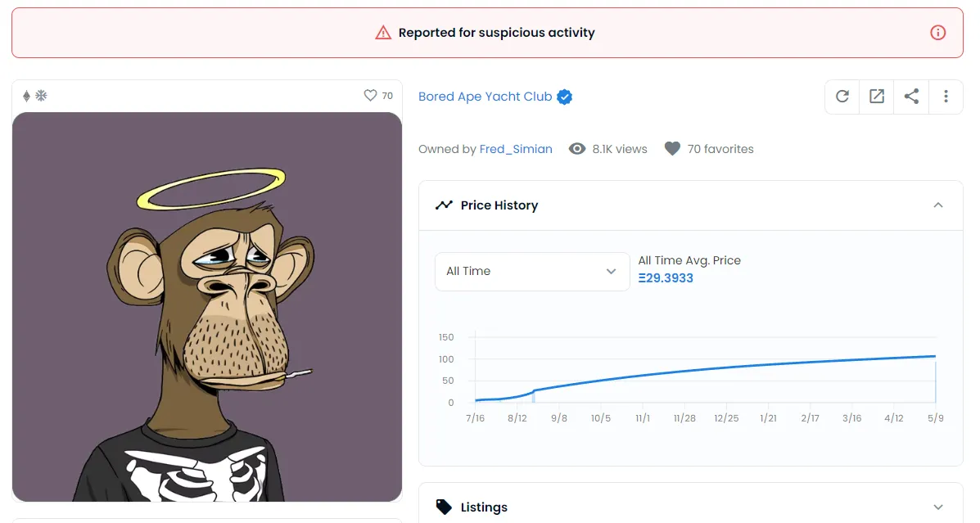
Task: Click the Ethereum icon above the image
Action: tap(26, 96)
